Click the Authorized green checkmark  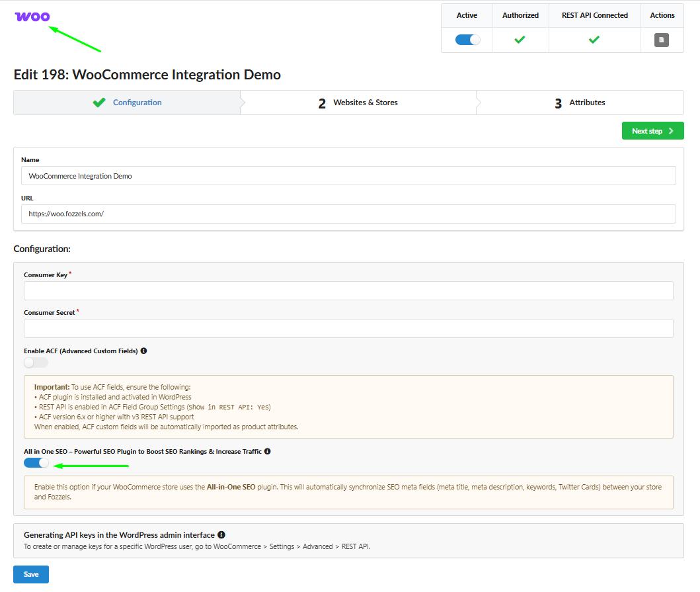coord(520,40)
